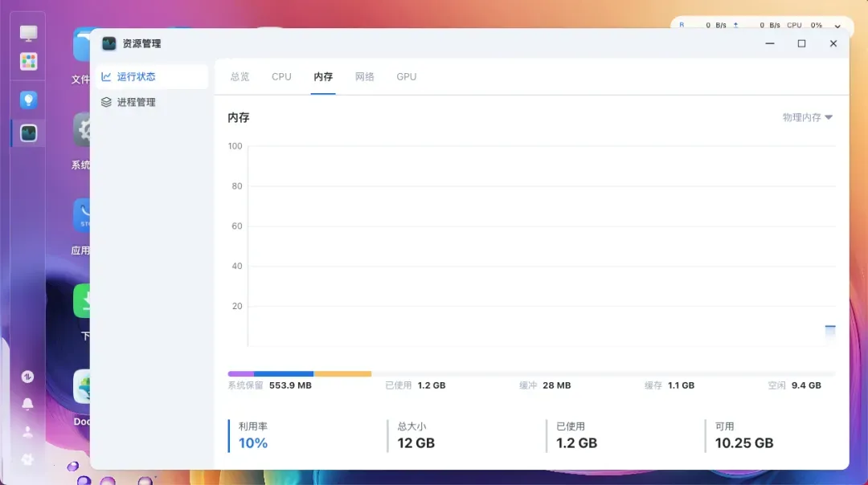Viewport: 868px width, 485px height.
Task: Select 进程管理 in the sidebar
Action: pyautogui.click(x=136, y=103)
